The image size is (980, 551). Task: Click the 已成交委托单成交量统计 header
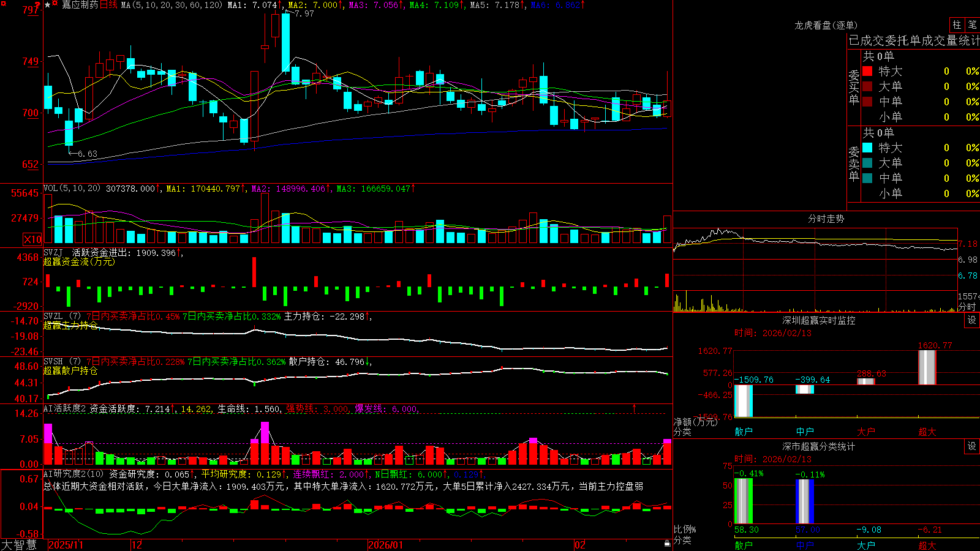pos(914,41)
